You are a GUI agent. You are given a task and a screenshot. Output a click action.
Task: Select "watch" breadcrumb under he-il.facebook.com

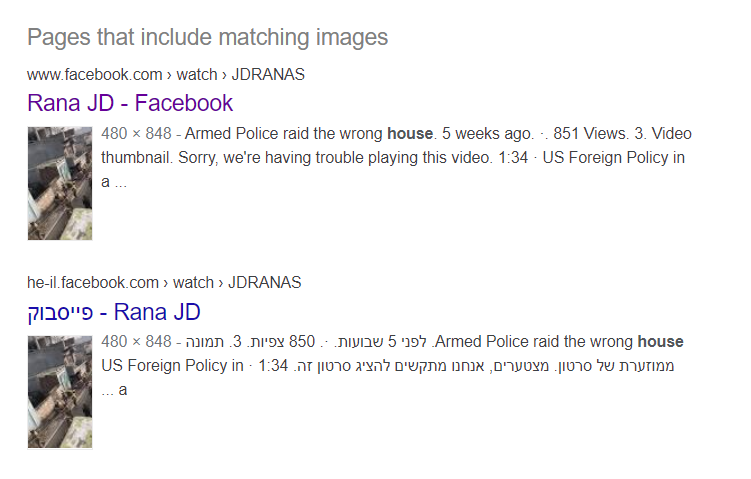[193, 283]
